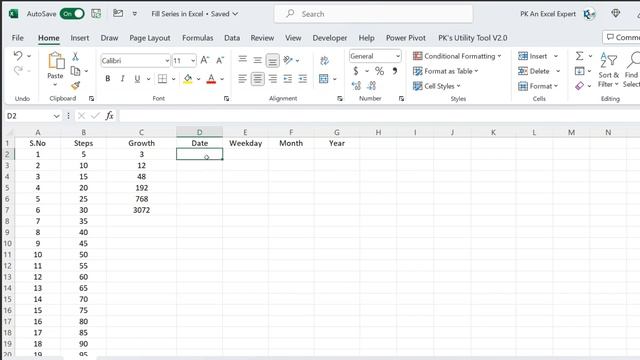Click the Insert Function fx icon
The image size is (640, 360).
[109, 116]
